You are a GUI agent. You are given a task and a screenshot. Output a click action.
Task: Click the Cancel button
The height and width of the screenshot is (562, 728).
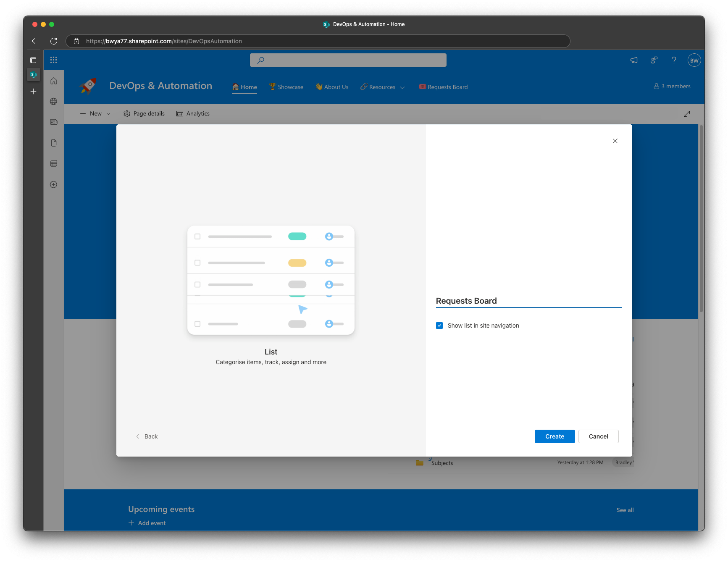click(598, 436)
